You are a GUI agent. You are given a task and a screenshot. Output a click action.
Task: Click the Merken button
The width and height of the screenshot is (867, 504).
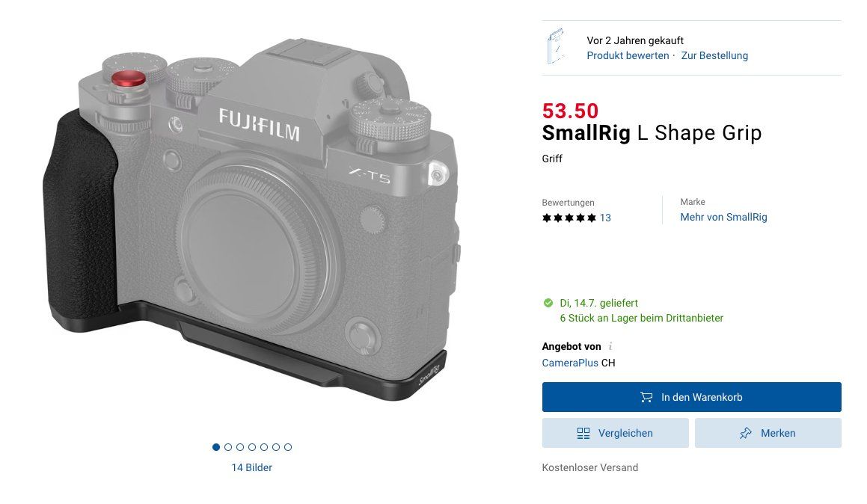click(x=768, y=433)
